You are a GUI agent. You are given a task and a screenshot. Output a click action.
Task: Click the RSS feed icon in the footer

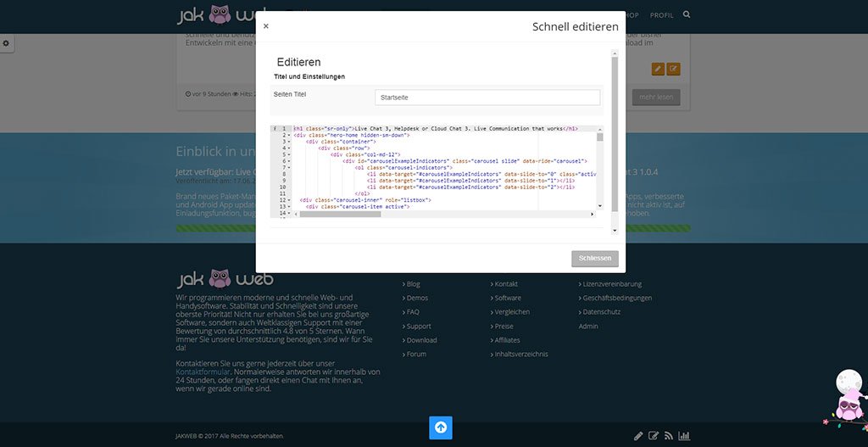coord(669,436)
